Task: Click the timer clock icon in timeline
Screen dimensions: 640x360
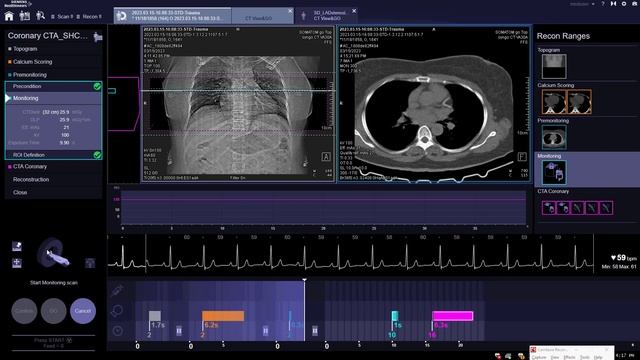Action: pos(118,331)
